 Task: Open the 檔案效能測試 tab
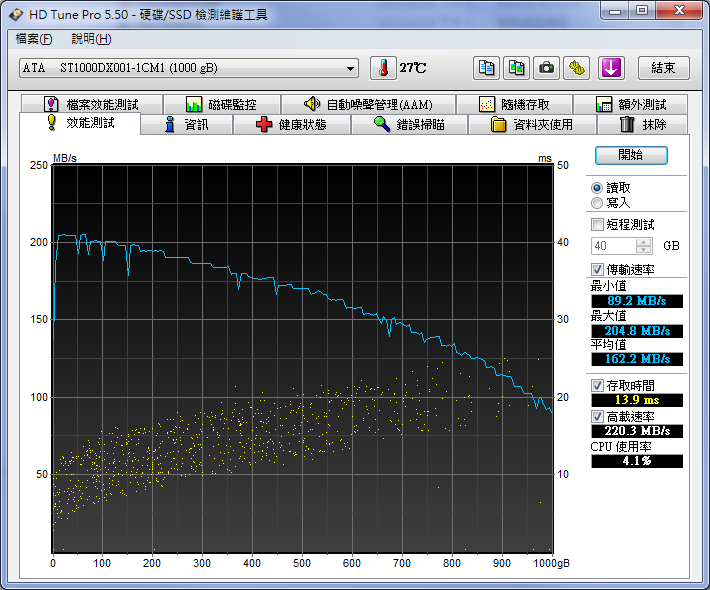point(92,105)
